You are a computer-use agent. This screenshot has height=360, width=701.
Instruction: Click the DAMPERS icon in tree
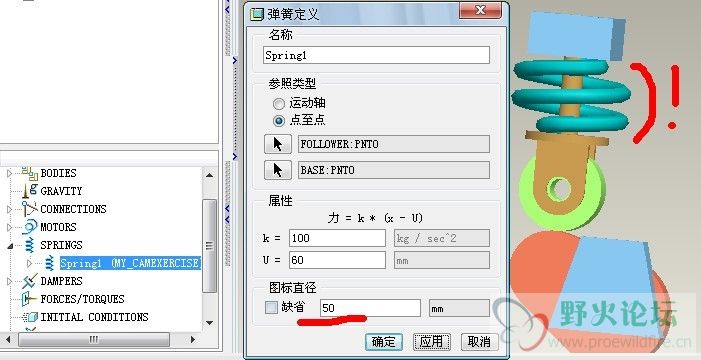(30, 281)
